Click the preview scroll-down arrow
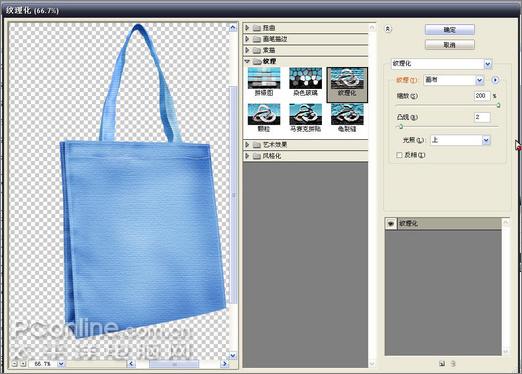Viewport: 522px width, 374px height. [233, 356]
